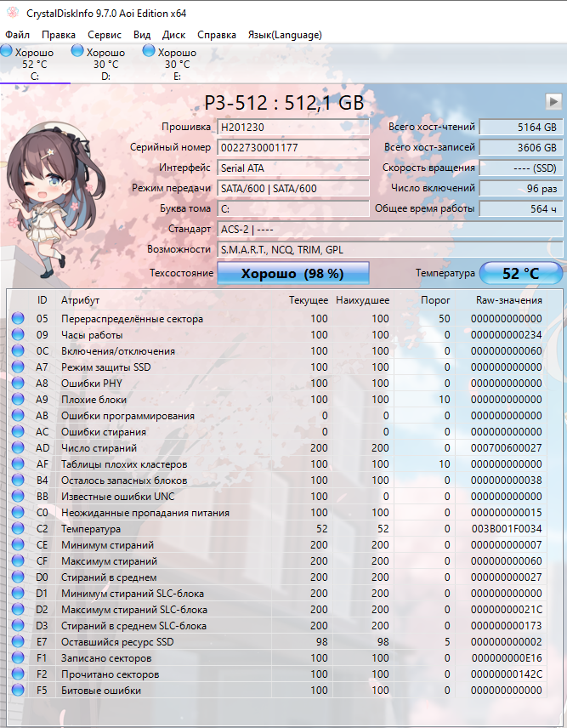Click the disk title P3-512 : 512,1 GB
The height and width of the screenshot is (728, 567).
284,103
